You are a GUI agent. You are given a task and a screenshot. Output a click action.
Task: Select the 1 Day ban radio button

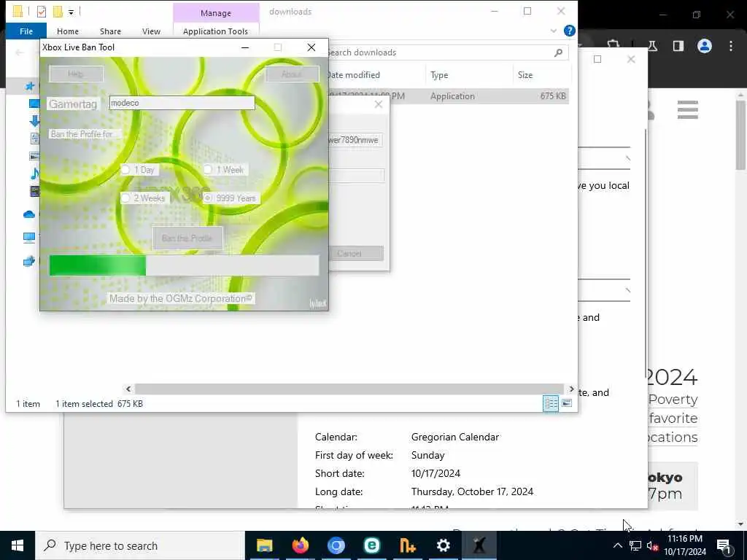[125, 169]
